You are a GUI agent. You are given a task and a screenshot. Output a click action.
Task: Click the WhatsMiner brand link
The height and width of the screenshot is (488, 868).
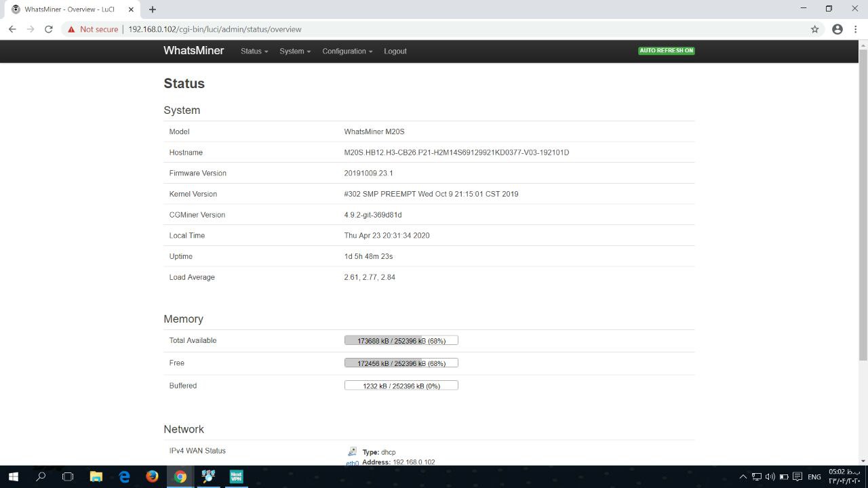point(193,51)
